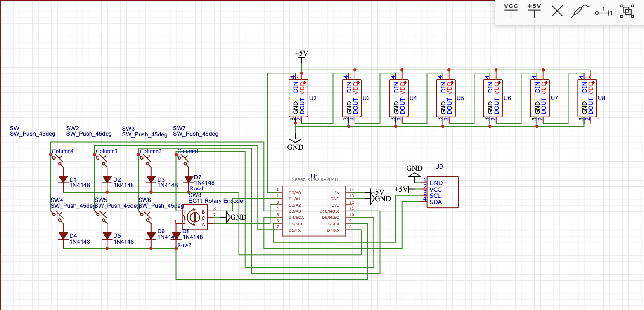
Task: Select diode D1 symbol
Action: (x=63, y=180)
